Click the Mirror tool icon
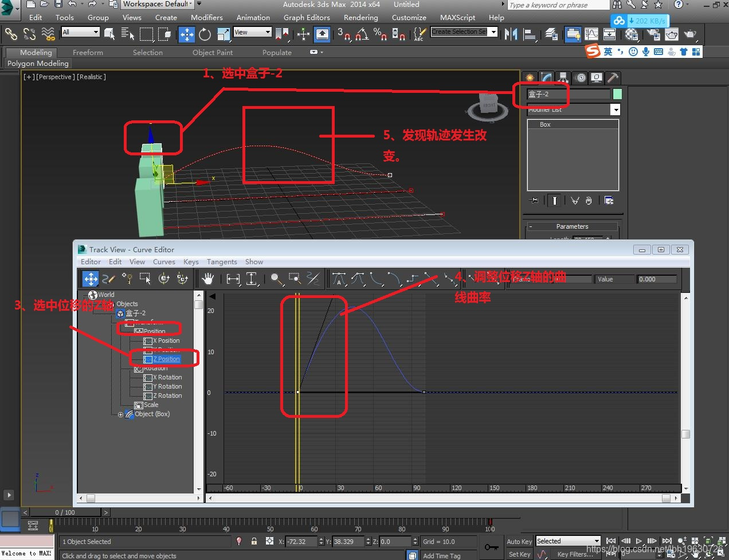 pos(511,34)
